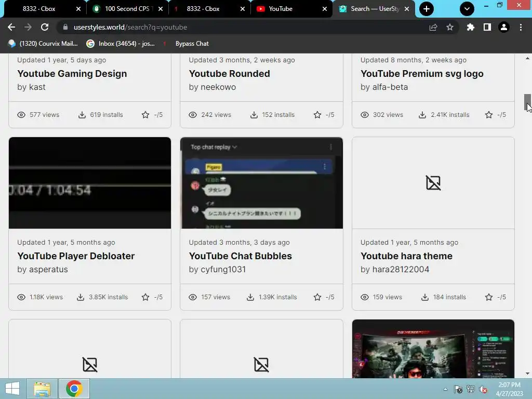532x399 pixels.
Task: Click the eye icon beside 157 views
Action: (x=193, y=297)
